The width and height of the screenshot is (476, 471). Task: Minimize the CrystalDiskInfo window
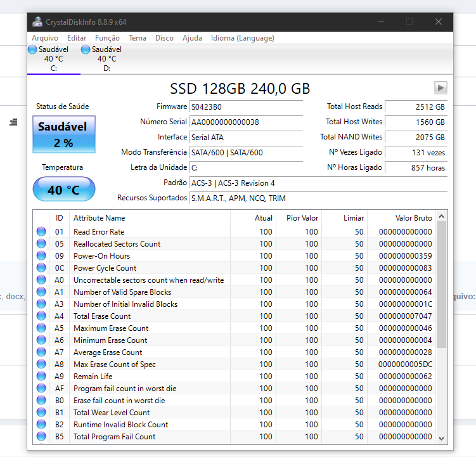(x=381, y=22)
